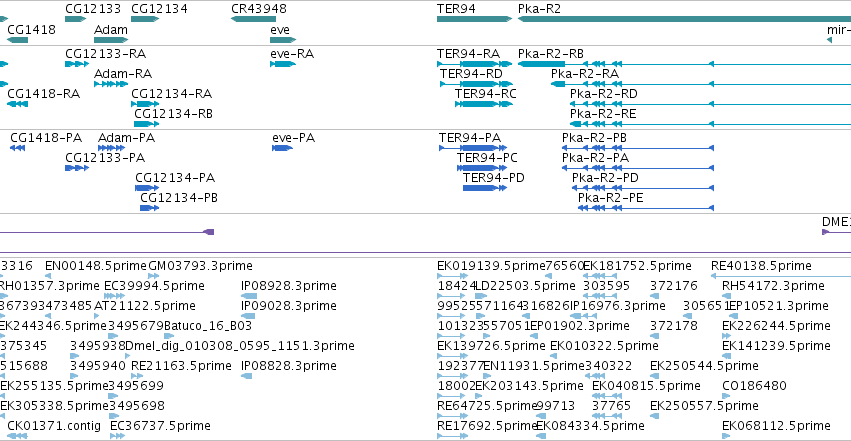Screen dimensions: 851x441
Task: Click the RH54172.3prime EST label
Action: click(773, 286)
